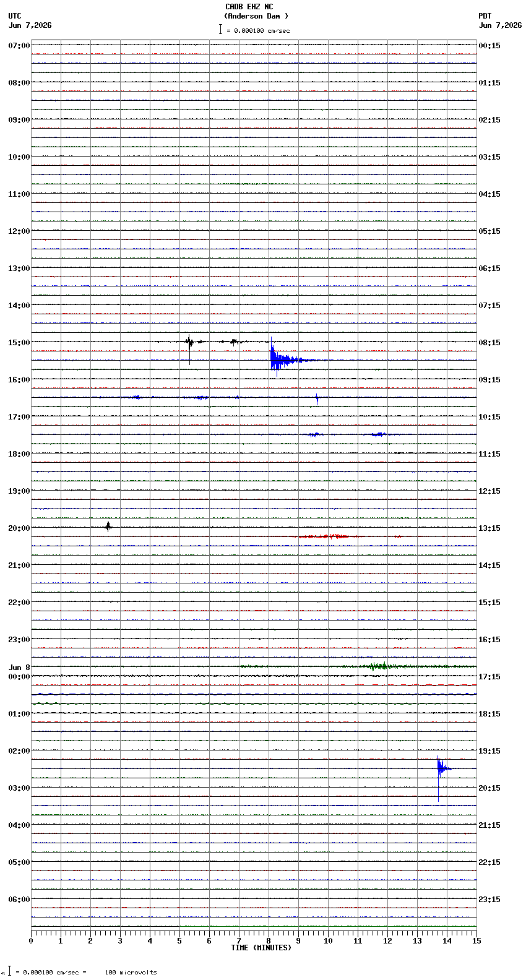
Task: Click the '19:00' UTC time label
Action: pyautogui.click(x=19, y=491)
